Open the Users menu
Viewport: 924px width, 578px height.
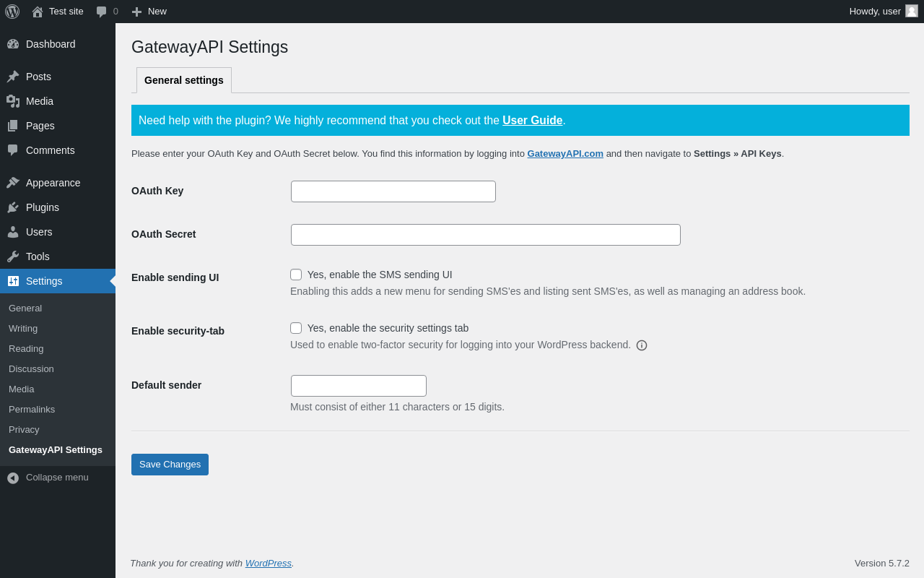pos(58,232)
